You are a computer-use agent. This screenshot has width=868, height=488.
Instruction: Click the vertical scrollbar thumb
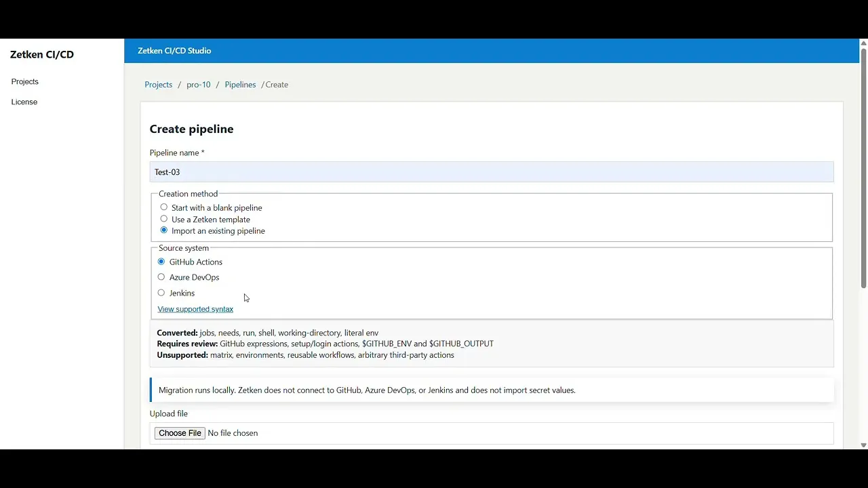click(863, 168)
